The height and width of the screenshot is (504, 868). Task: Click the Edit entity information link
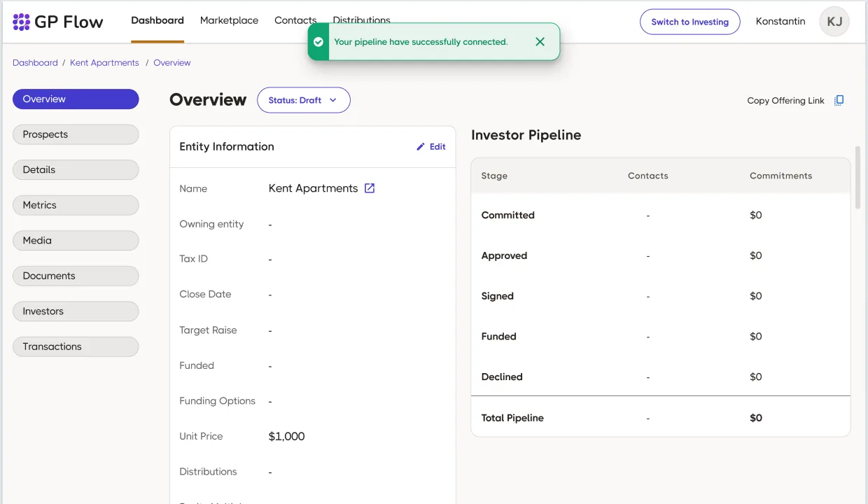(431, 147)
